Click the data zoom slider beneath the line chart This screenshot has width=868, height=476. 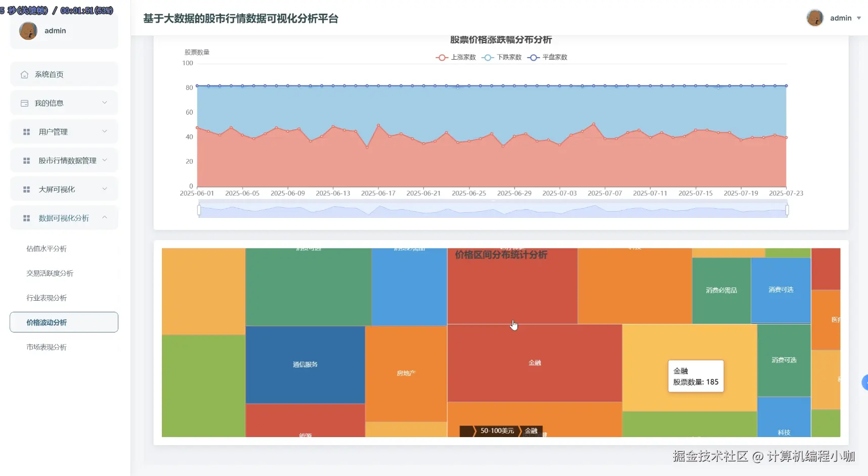(x=493, y=209)
